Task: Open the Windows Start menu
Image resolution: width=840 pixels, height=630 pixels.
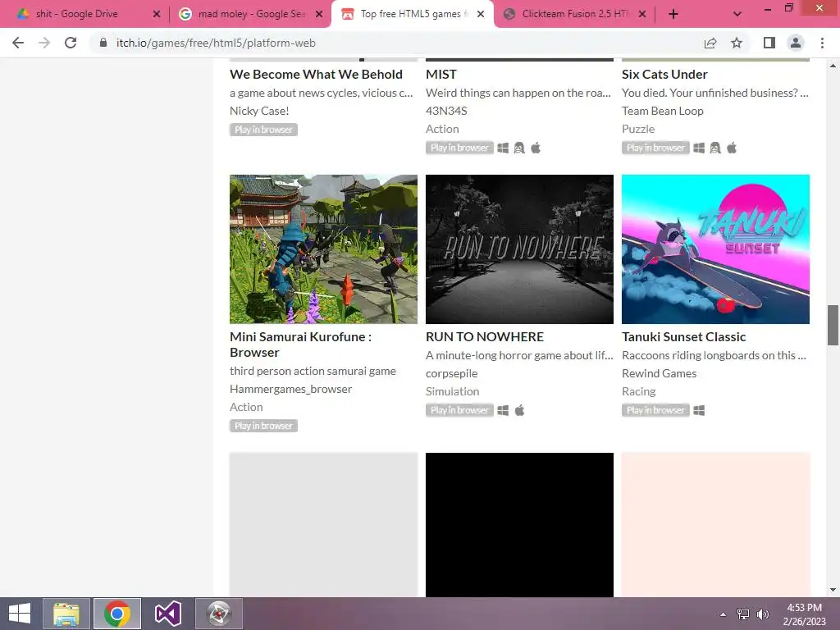Action: 20,614
